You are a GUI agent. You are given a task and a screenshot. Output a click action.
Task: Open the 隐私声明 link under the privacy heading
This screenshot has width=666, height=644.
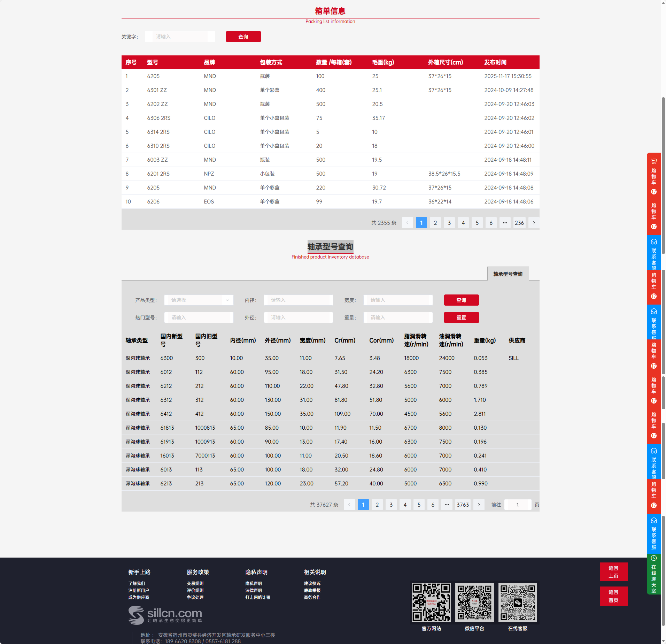click(x=253, y=583)
